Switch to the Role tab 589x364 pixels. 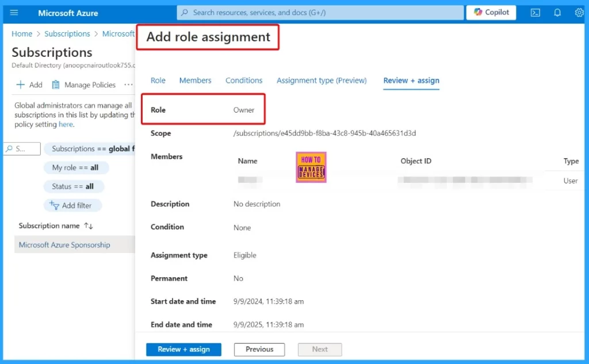pos(158,81)
